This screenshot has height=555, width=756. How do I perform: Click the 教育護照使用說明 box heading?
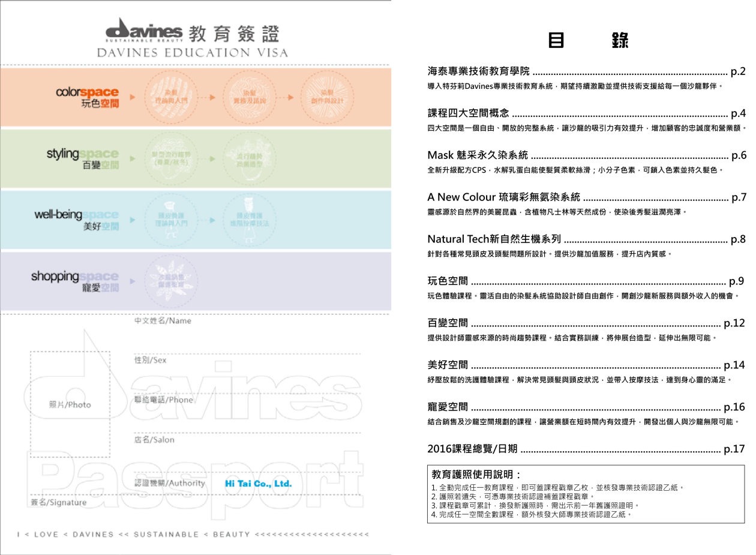pos(476,474)
